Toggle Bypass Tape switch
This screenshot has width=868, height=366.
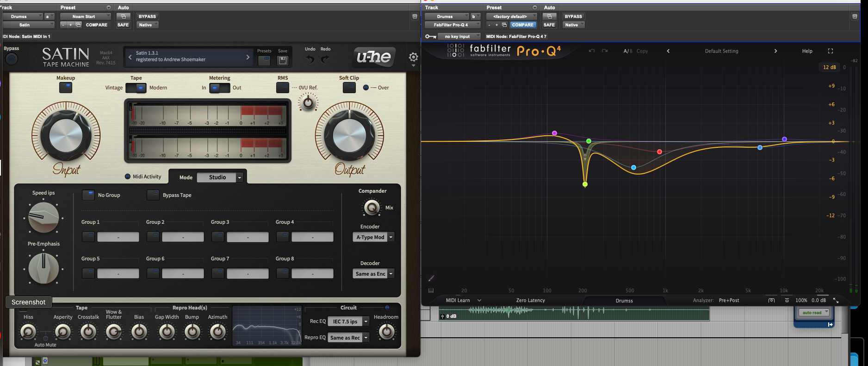[153, 195]
